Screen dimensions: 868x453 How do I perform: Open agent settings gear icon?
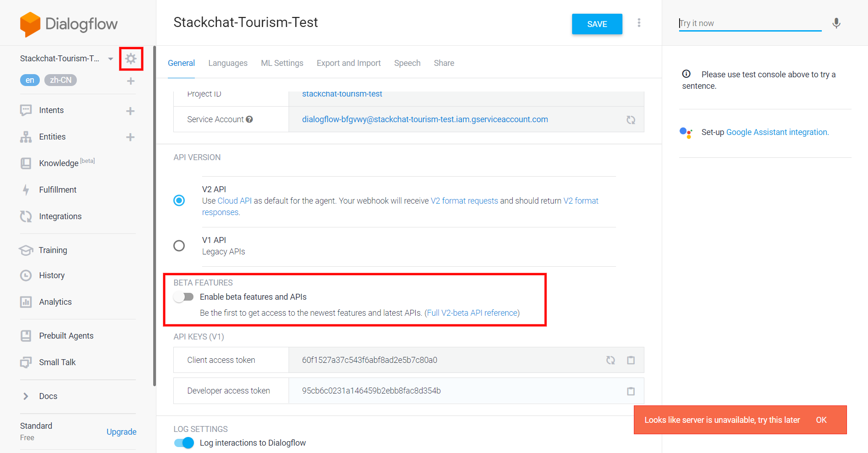coord(131,59)
